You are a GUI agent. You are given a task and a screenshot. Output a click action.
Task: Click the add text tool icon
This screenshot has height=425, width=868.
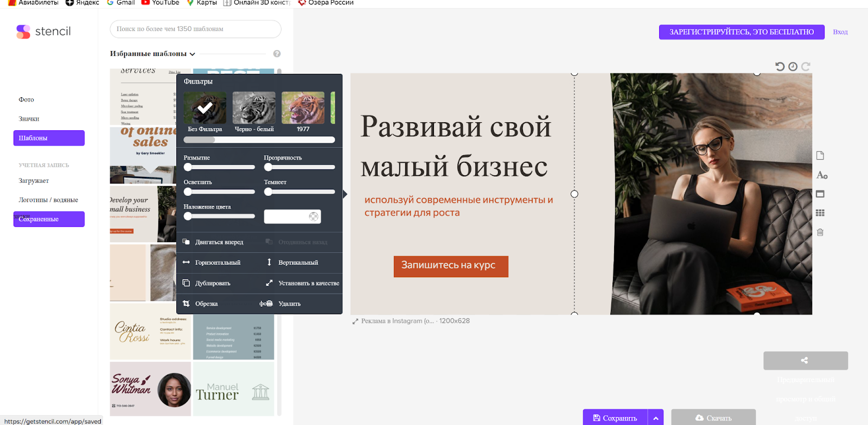click(x=821, y=175)
